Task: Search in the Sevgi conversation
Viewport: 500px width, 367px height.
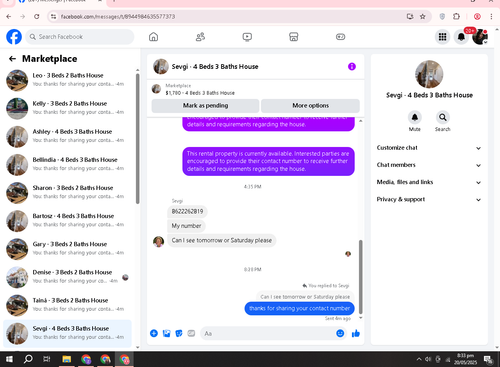Action: tap(443, 117)
